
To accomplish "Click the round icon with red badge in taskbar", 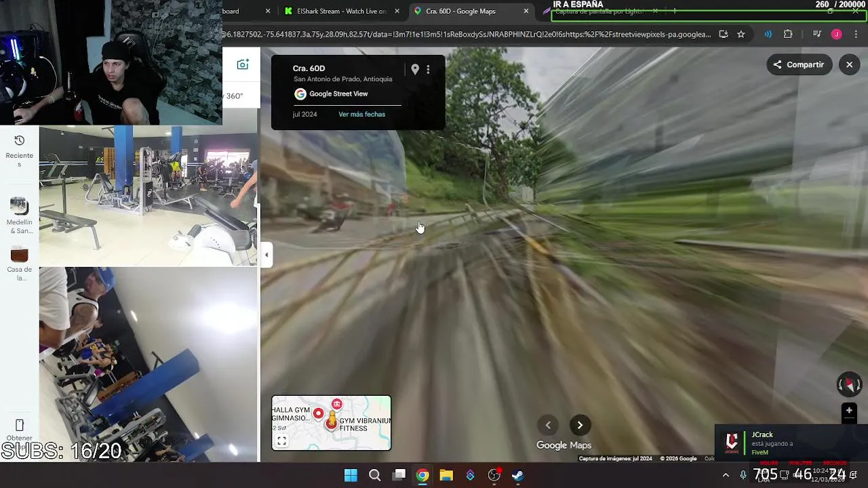I will click(x=494, y=475).
